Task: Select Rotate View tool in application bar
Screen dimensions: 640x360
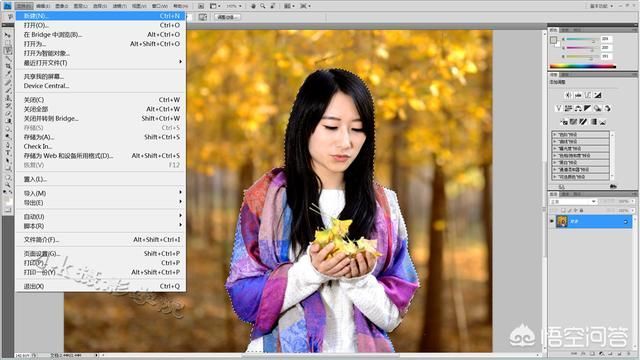Action: coord(272,6)
